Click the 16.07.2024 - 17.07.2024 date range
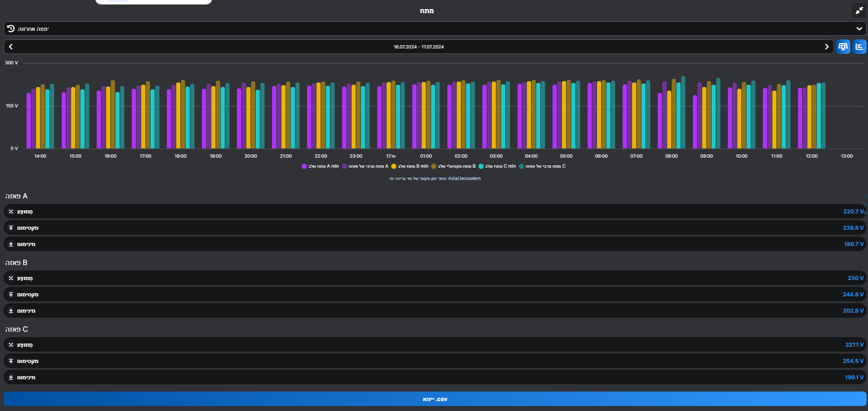The width and height of the screenshot is (868, 411). pyautogui.click(x=419, y=47)
